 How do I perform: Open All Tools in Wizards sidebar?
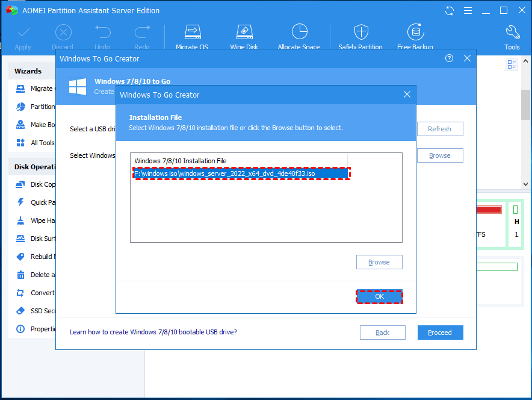pyautogui.click(x=36, y=143)
